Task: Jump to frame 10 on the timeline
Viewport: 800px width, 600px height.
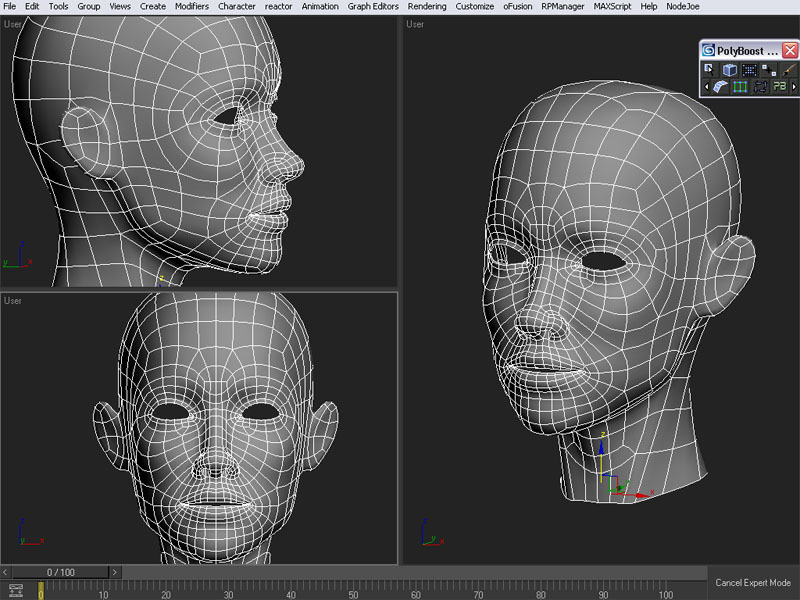Action: click(103, 594)
